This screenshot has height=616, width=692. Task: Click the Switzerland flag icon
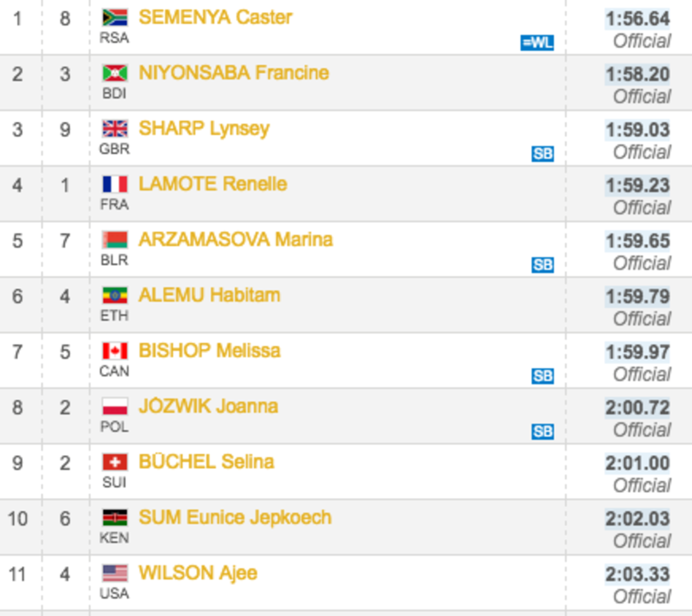[115, 462]
